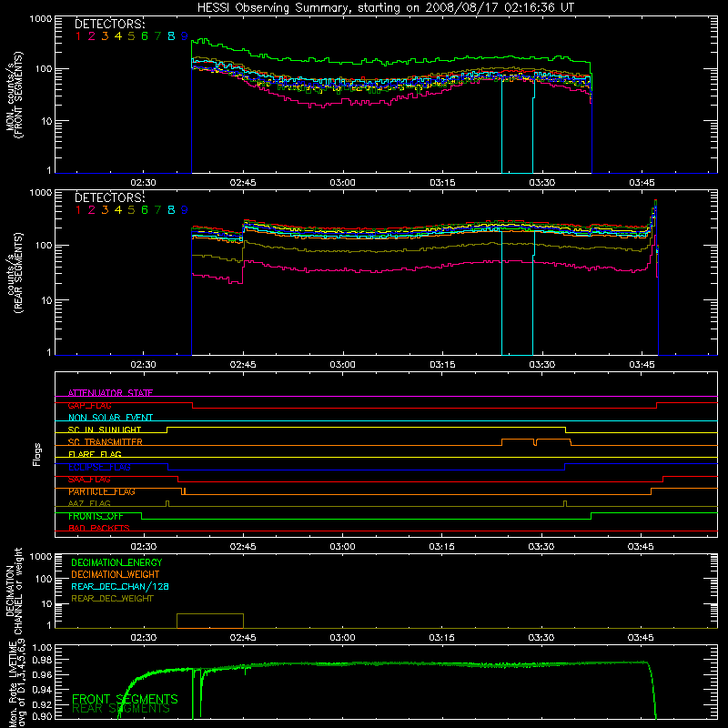Click the AAZ_FLAG label
The image size is (728, 728).
pyautogui.click(x=89, y=504)
